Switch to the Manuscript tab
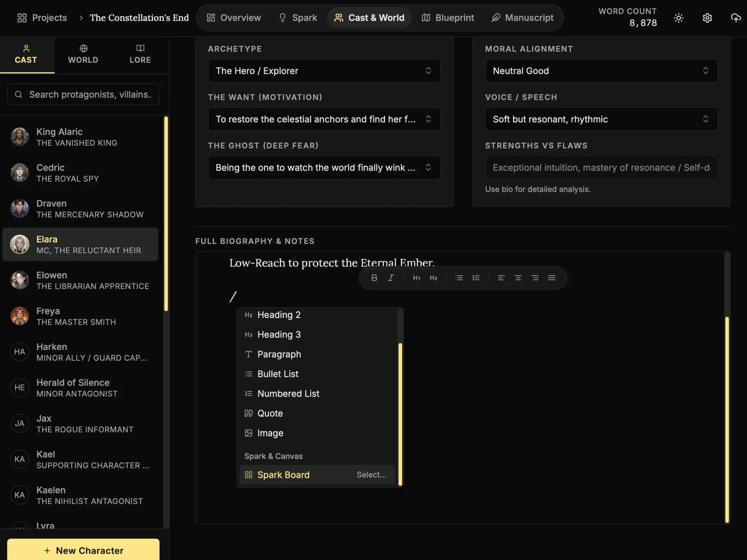This screenshot has height=560, width=747. pos(522,18)
